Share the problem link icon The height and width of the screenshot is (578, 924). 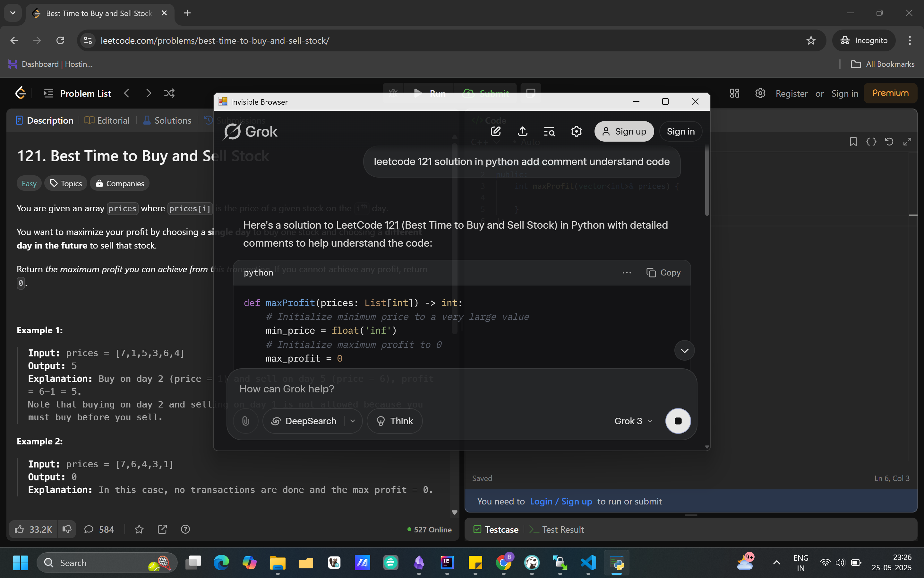click(162, 530)
